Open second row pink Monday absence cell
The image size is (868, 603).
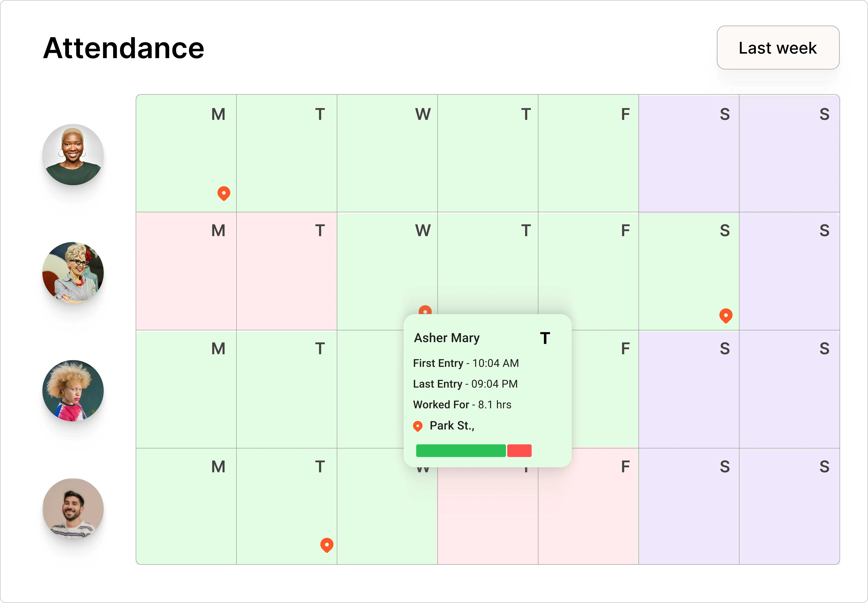186,271
